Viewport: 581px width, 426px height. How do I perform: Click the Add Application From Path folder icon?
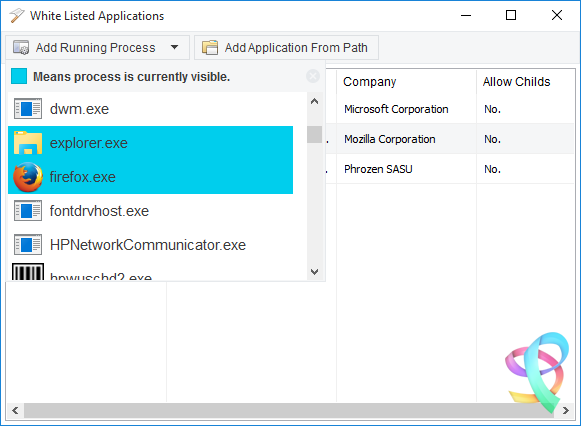point(210,47)
